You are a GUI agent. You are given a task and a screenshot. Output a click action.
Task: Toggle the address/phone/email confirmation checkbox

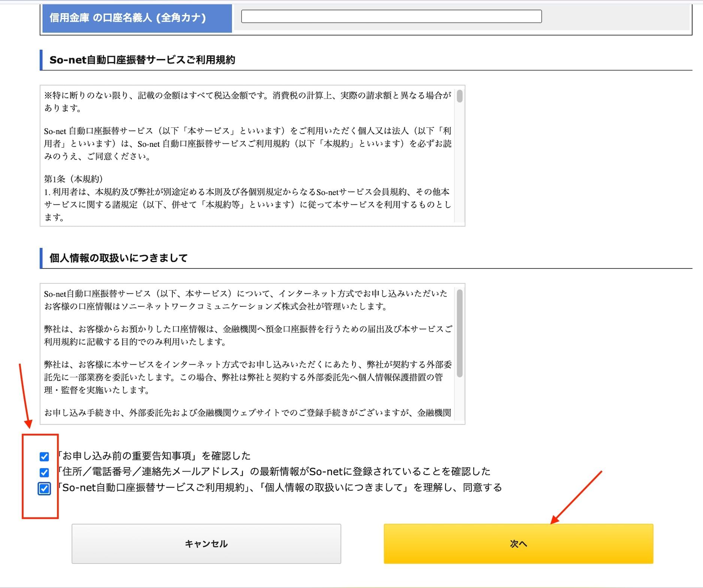click(44, 472)
